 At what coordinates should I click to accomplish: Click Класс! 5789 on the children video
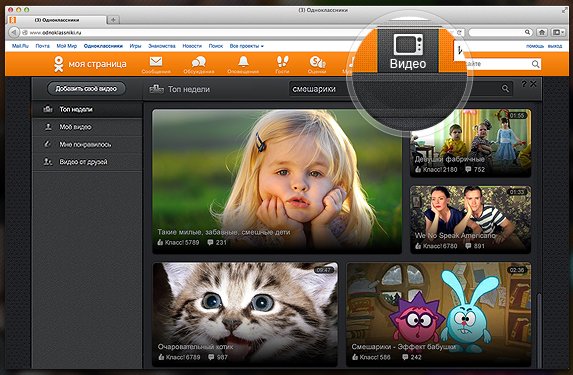(x=178, y=242)
